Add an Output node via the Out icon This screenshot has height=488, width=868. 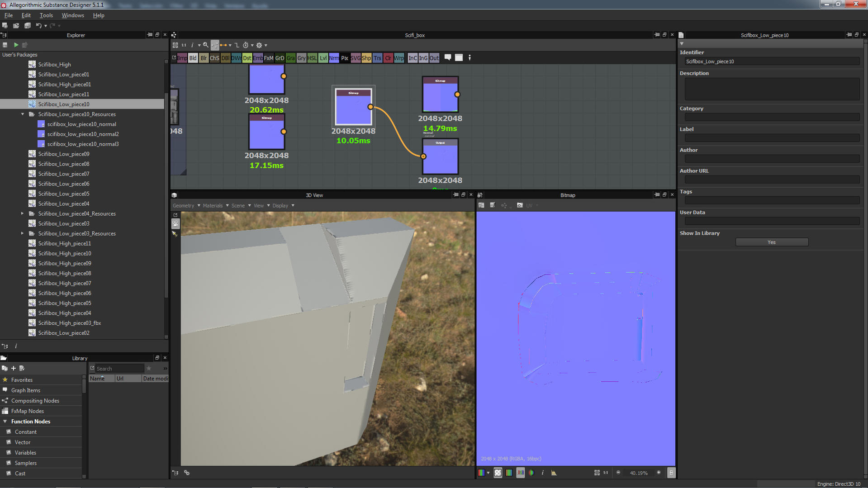(x=434, y=58)
